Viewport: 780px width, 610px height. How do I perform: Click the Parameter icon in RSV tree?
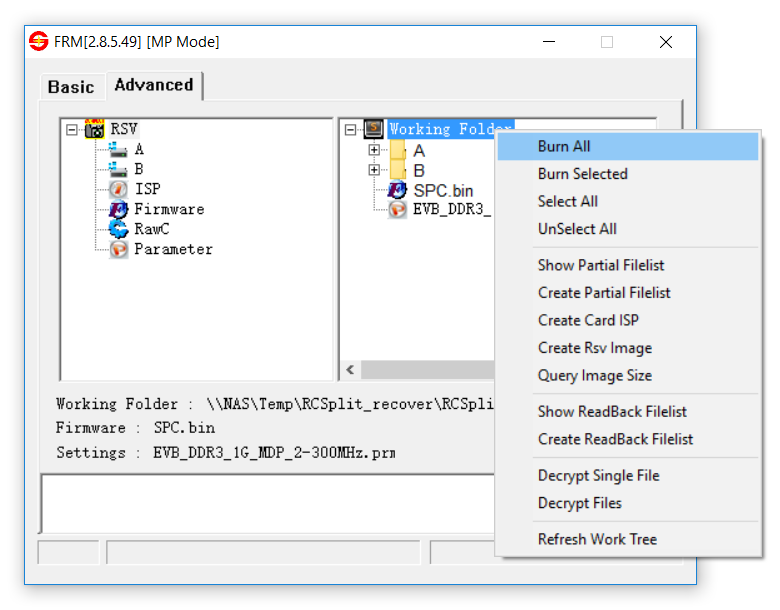point(118,249)
